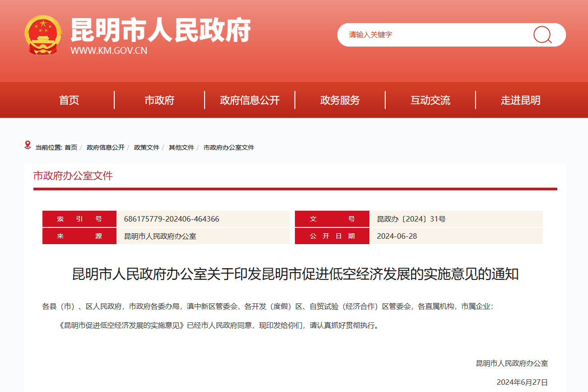Viewport: 588px width, 392px height.
Task: Click the national emblem logo
Action: 43,35
